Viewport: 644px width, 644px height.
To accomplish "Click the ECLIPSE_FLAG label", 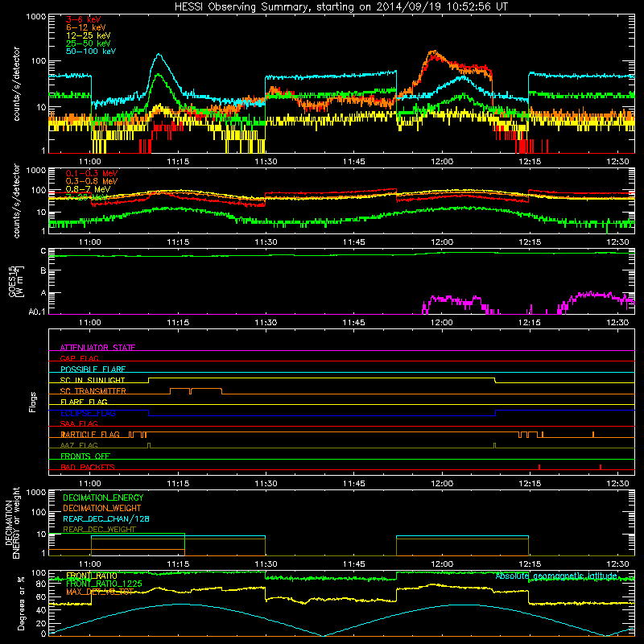I will pos(88,413).
